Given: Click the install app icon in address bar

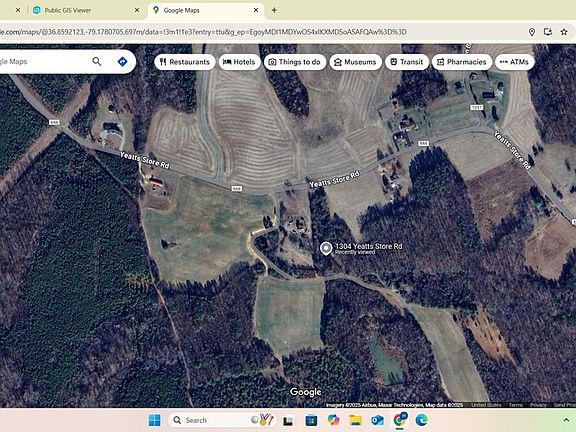Looking at the screenshot, I should pyautogui.click(x=548, y=32).
